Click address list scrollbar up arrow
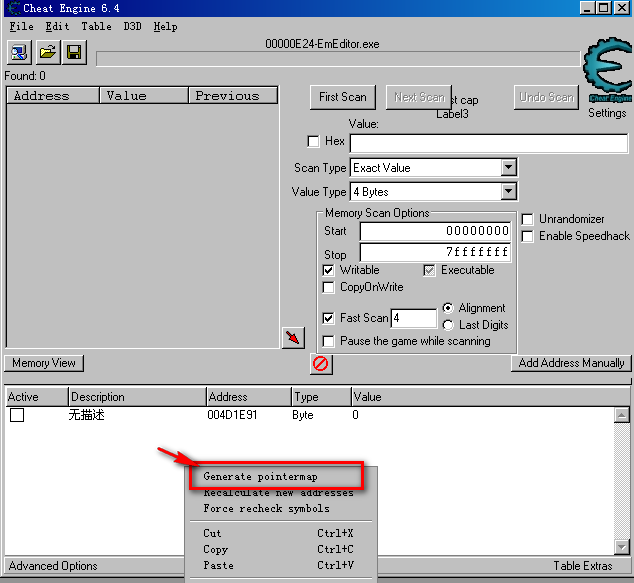This screenshot has height=583, width=634. 621,415
